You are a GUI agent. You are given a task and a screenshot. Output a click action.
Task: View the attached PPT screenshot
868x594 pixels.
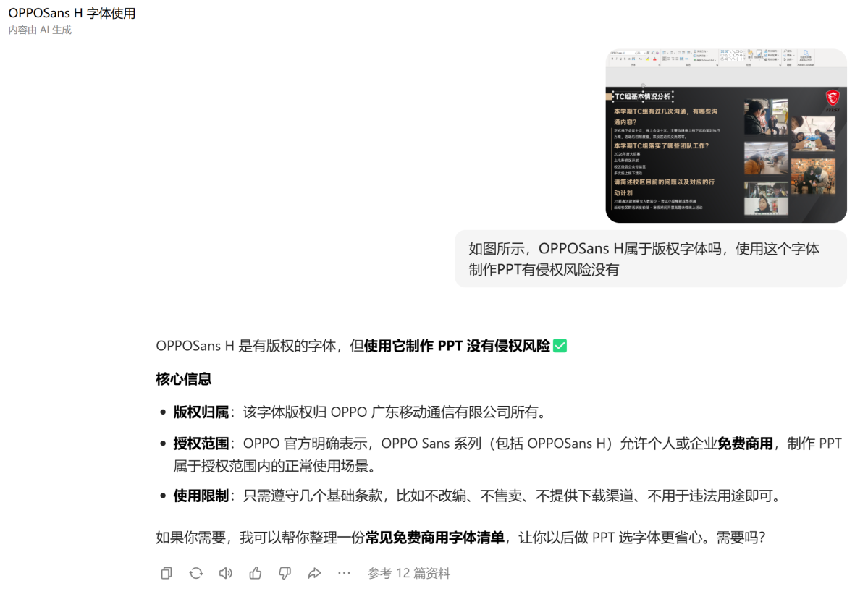725,135
